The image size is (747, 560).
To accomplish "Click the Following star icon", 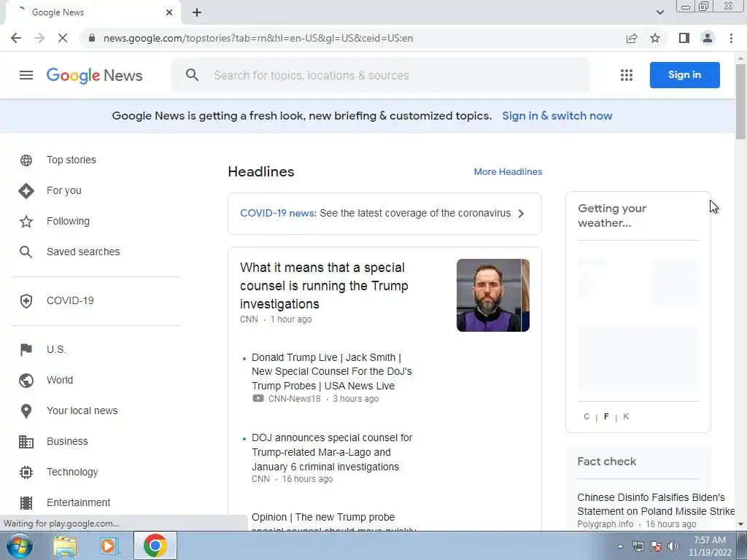I will point(26,221).
